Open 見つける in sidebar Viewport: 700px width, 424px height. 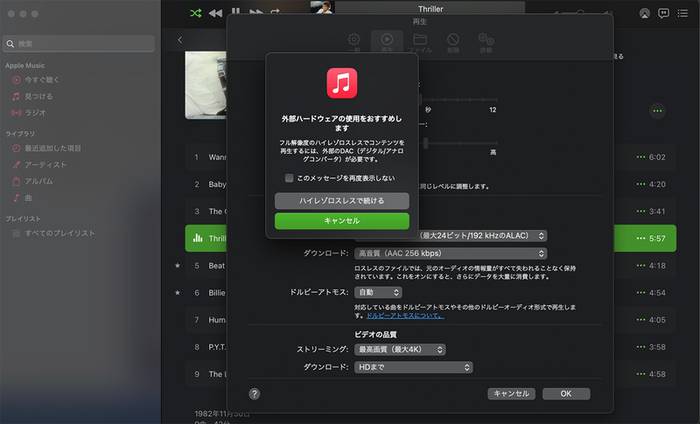tap(32, 96)
